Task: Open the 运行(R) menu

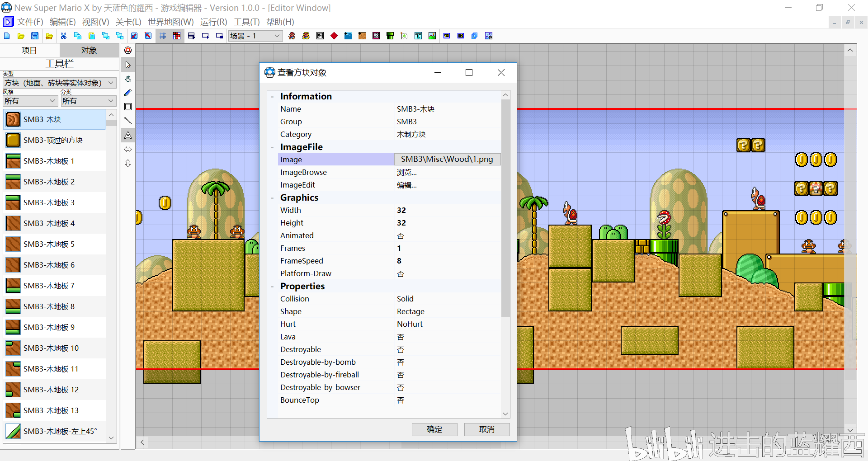Action: coord(213,22)
